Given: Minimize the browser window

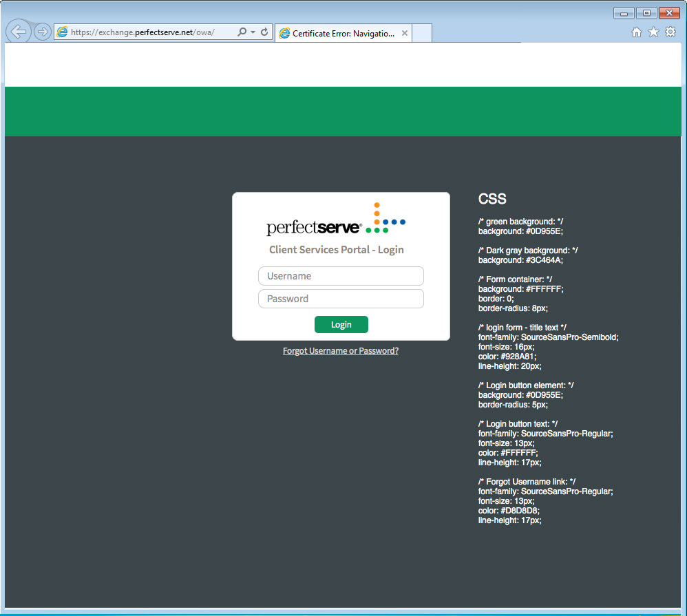Looking at the screenshot, I should coord(624,13).
